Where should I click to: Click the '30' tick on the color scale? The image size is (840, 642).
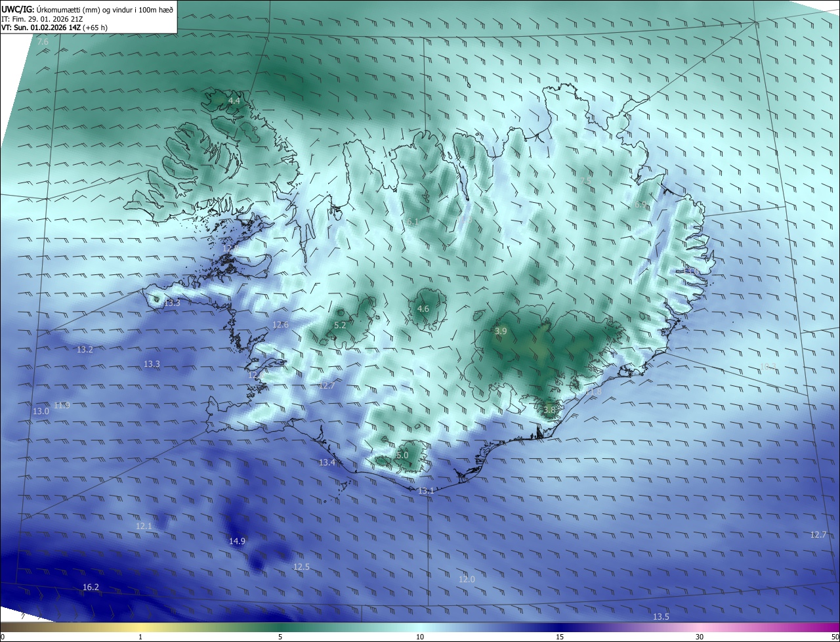pyautogui.click(x=700, y=637)
